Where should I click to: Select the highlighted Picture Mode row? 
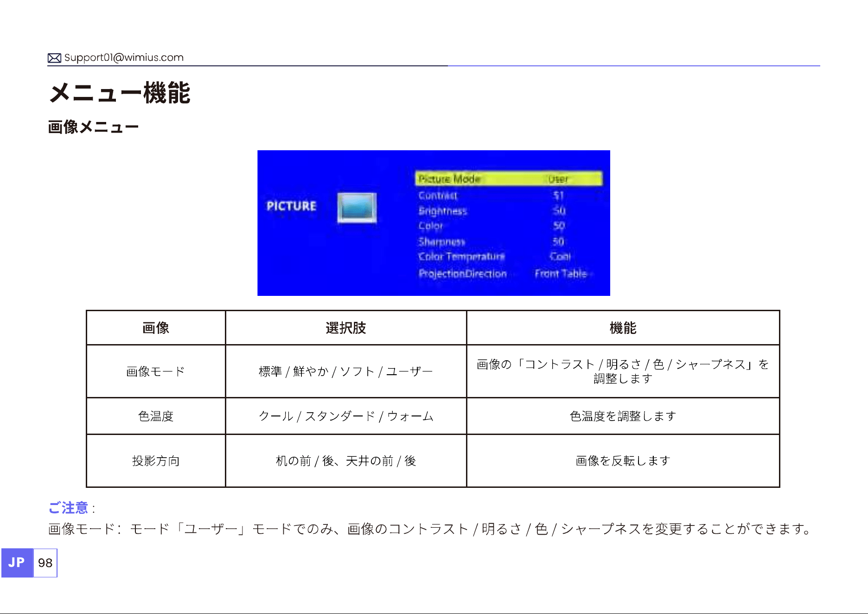click(x=509, y=179)
